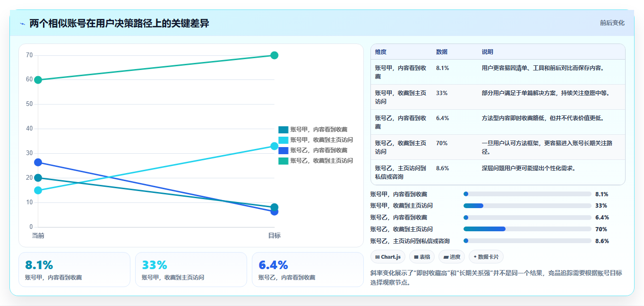Viewport: 644px width, 306px height.
Task: Click table cell value 8.6%
Action: click(x=443, y=168)
